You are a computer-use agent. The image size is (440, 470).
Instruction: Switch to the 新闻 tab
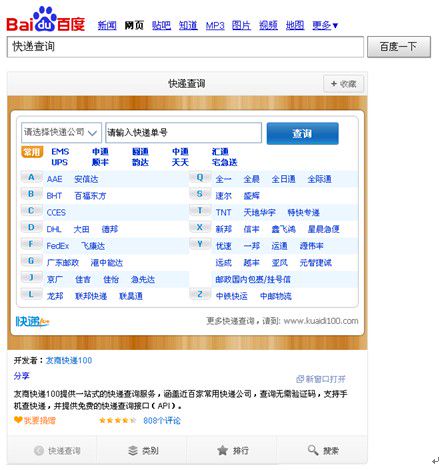click(107, 25)
